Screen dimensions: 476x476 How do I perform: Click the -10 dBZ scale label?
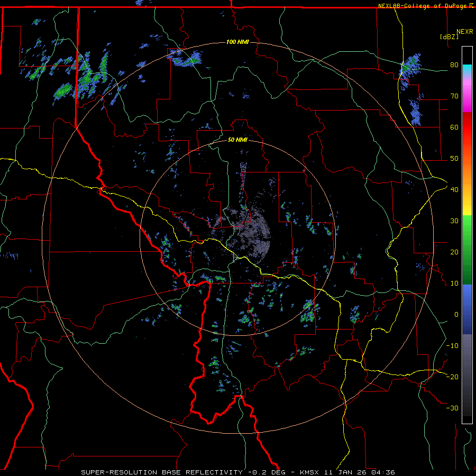point(452,346)
